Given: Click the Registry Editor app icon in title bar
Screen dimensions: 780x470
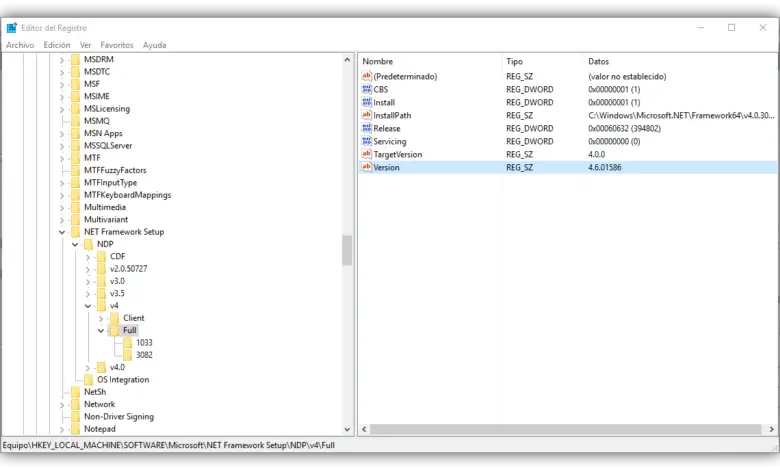Looking at the screenshot, I should (x=11, y=28).
